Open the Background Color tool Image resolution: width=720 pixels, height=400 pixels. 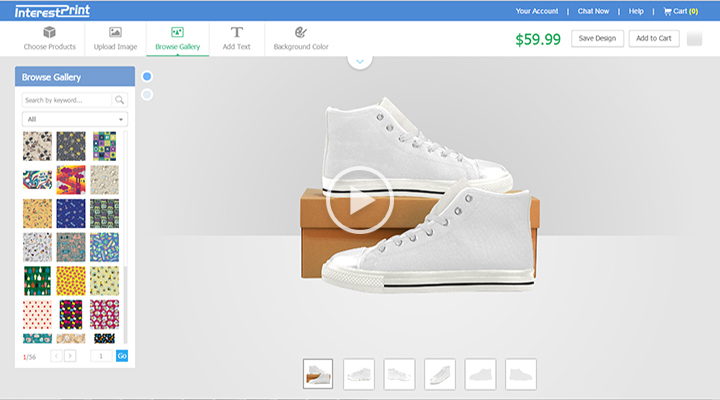tap(301, 39)
